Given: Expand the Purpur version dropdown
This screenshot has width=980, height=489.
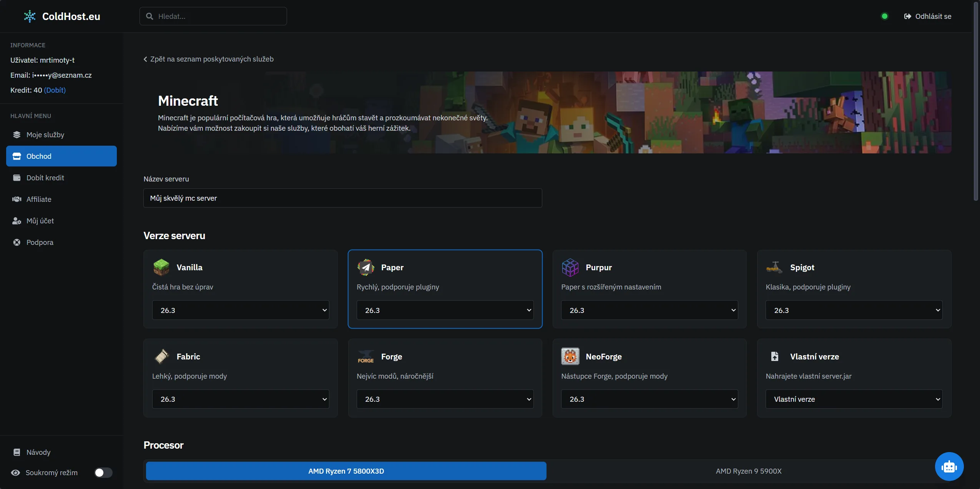Looking at the screenshot, I should tap(649, 310).
